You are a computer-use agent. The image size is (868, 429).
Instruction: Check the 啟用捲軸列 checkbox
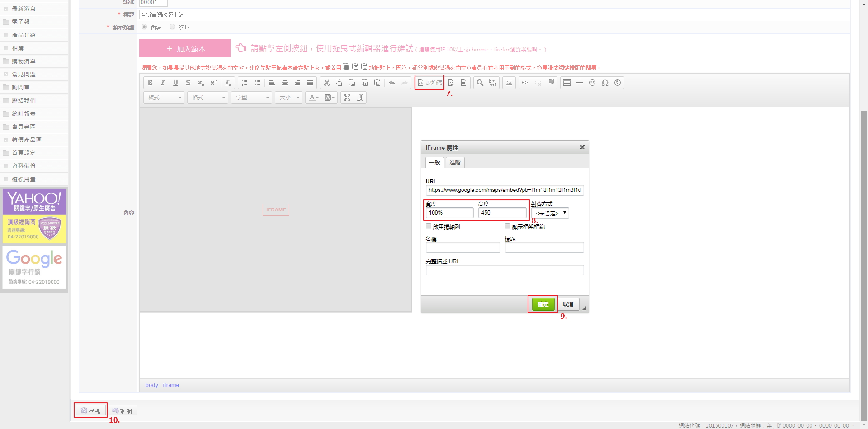pos(429,226)
